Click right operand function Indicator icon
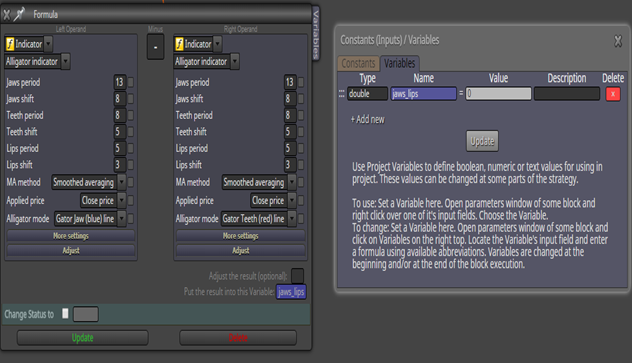This screenshot has width=632, height=363. (x=179, y=44)
